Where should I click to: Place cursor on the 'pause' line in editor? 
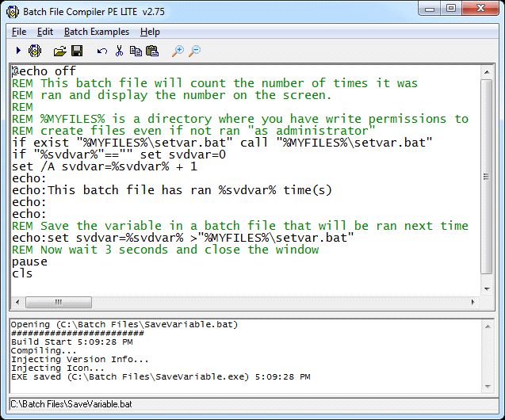click(x=30, y=262)
